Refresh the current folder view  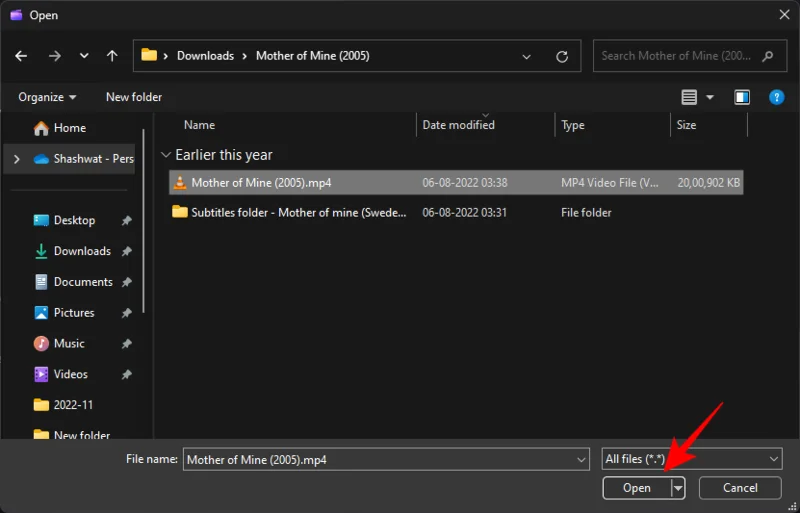(562, 56)
